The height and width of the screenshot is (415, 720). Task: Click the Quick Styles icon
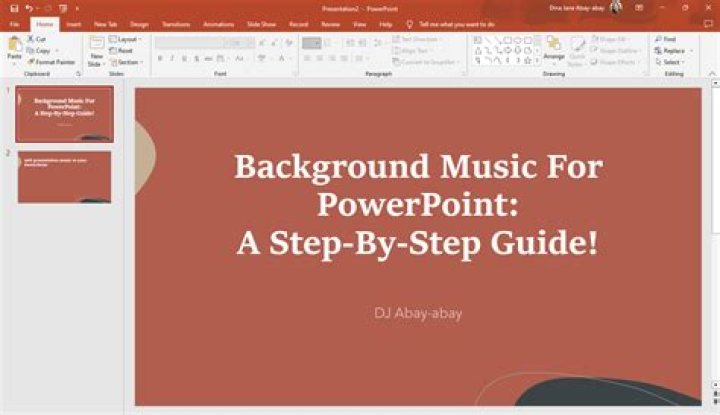577,46
